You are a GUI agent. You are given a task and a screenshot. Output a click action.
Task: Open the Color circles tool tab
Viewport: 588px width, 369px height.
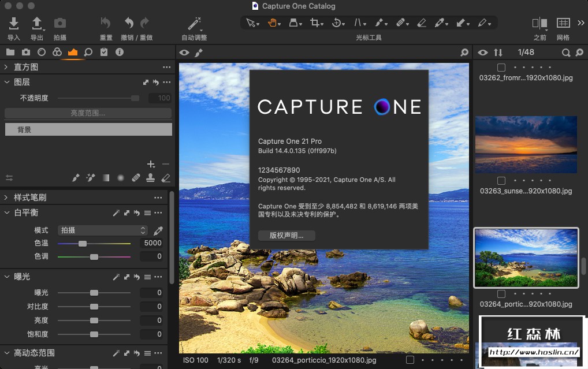[x=57, y=53]
